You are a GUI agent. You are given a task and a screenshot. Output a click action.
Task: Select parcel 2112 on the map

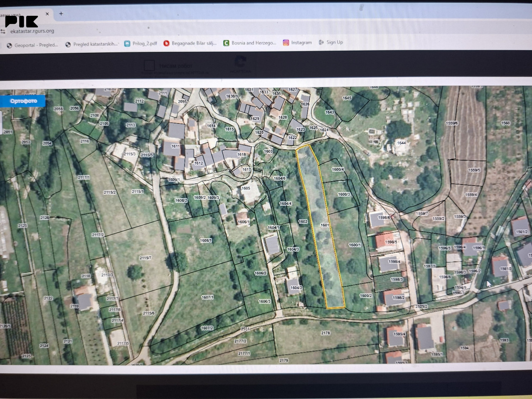139,101
